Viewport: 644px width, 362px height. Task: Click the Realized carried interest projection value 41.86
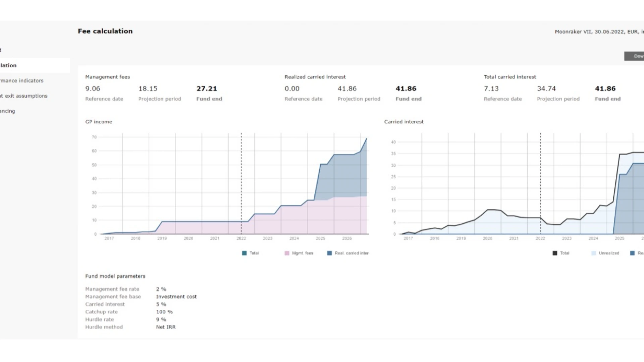pos(347,89)
